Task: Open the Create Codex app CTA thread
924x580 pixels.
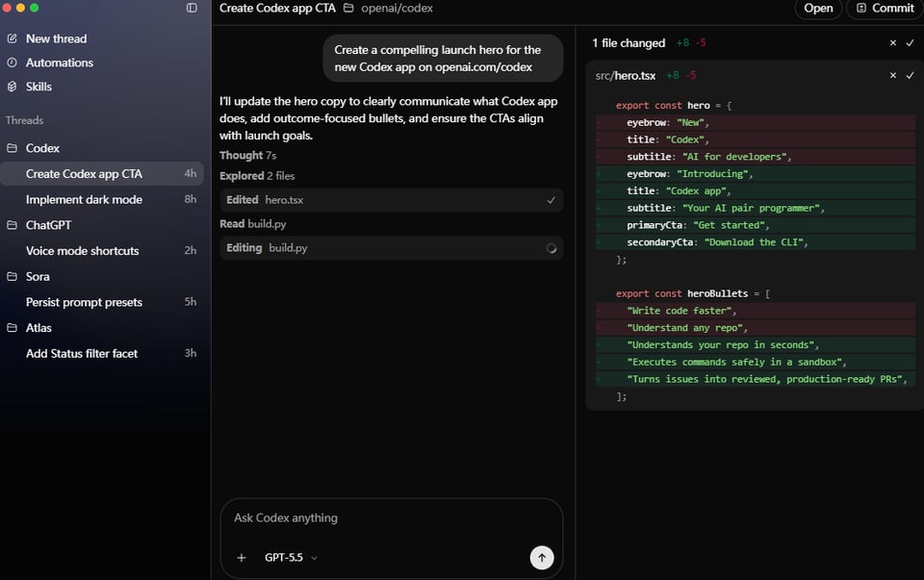Action: [x=102, y=174]
